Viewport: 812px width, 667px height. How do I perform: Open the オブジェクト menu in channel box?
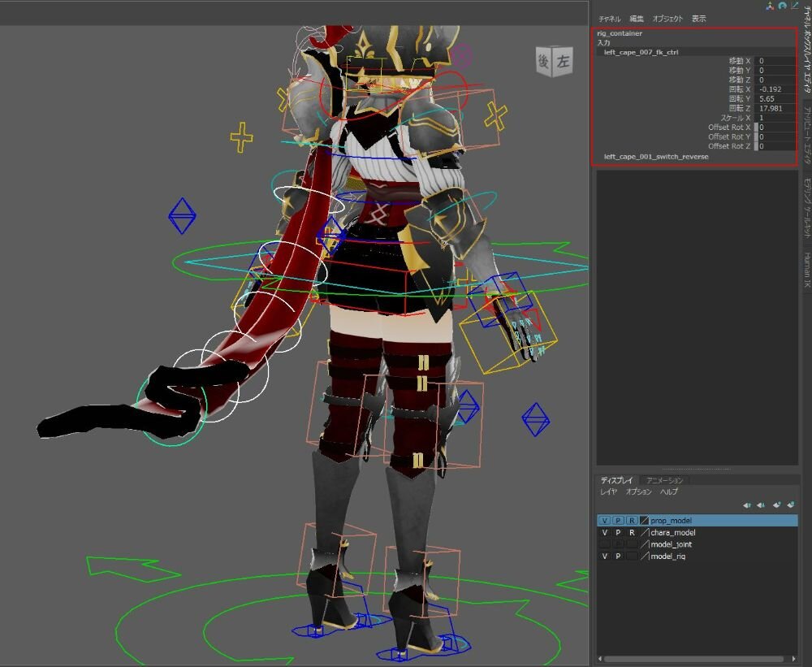pyautogui.click(x=668, y=19)
